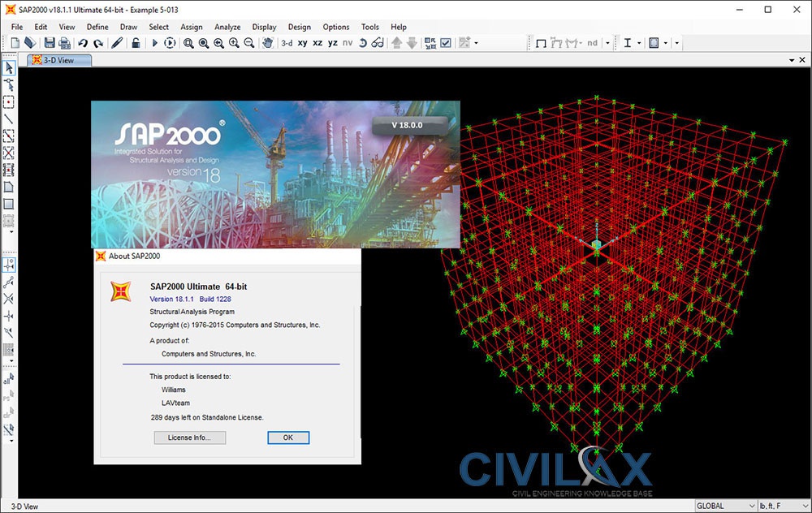812x513 pixels.
Task: Open the Define menu
Action: (97, 27)
